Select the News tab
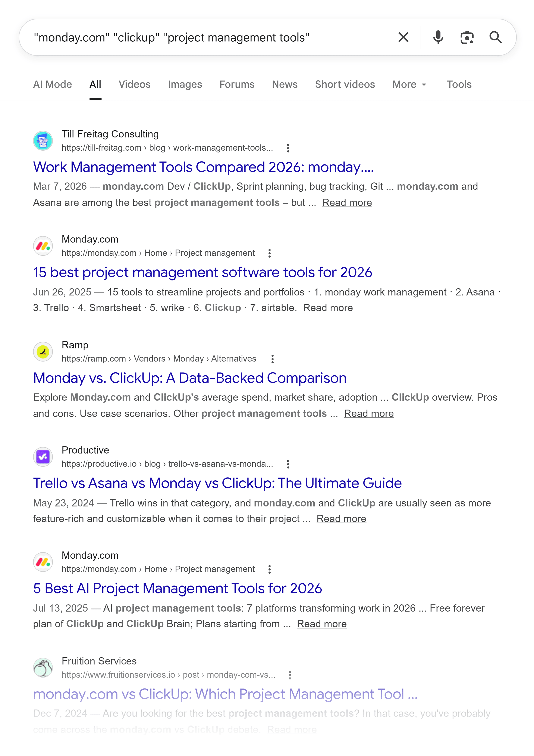Viewport: 534px width, 756px height. tap(285, 84)
